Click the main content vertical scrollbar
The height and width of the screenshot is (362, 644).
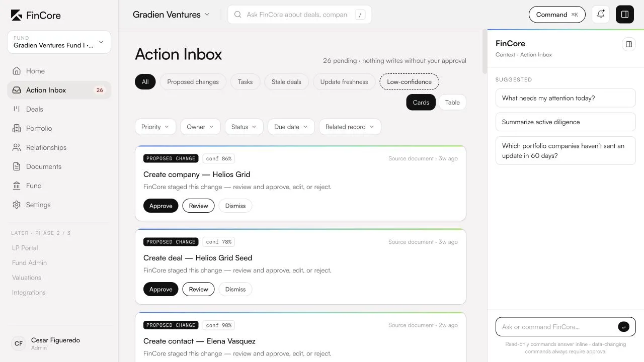point(485,51)
